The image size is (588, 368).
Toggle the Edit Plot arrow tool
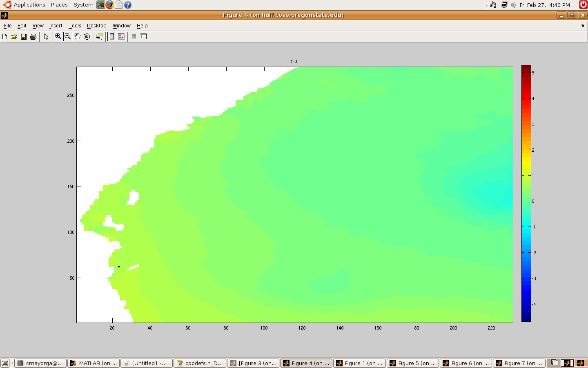tap(46, 37)
